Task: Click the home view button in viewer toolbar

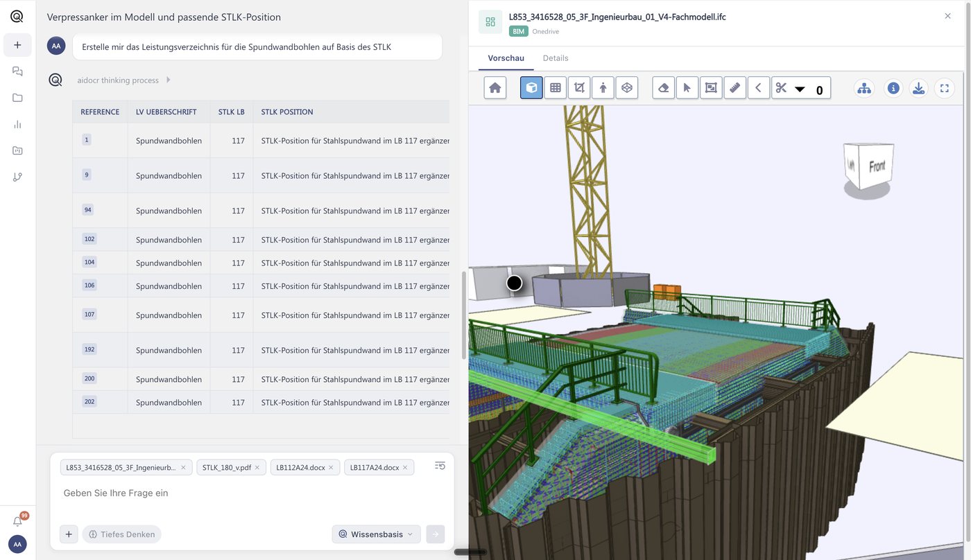Action: [x=495, y=88]
